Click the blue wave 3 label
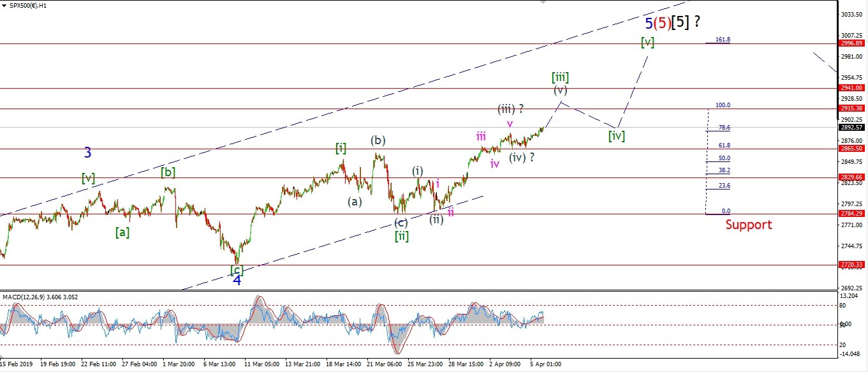 point(88,153)
